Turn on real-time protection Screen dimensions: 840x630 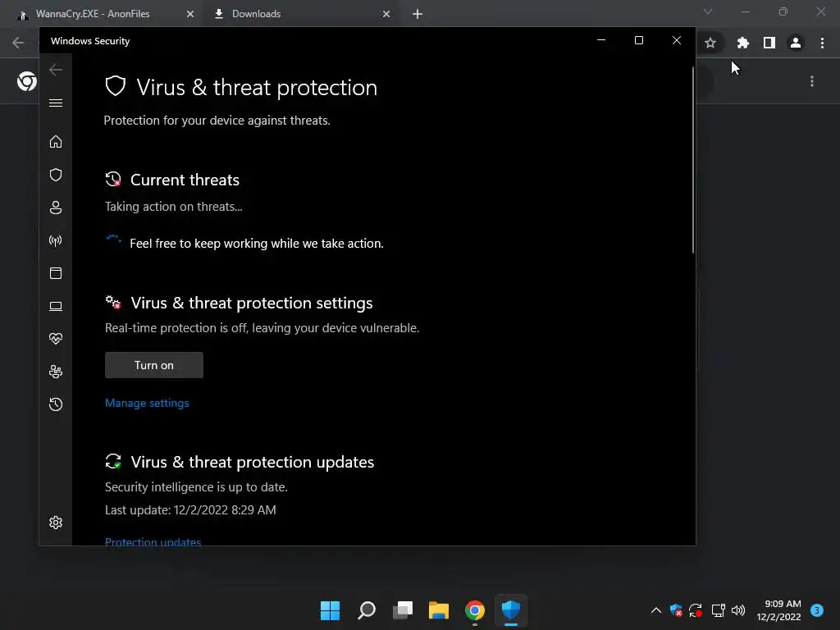tap(153, 365)
